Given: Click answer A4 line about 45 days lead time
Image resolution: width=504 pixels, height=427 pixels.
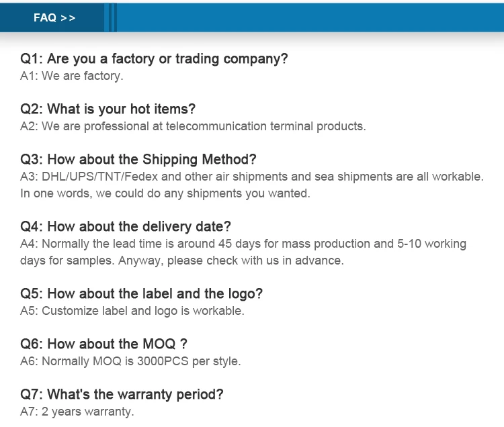Looking at the screenshot, I should pyautogui.click(x=243, y=244).
